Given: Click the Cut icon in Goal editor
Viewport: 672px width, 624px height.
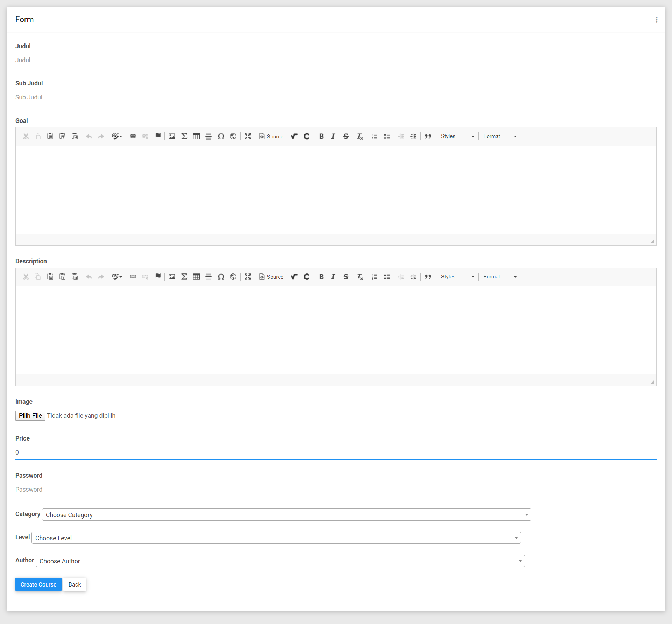Looking at the screenshot, I should pyautogui.click(x=26, y=136).
